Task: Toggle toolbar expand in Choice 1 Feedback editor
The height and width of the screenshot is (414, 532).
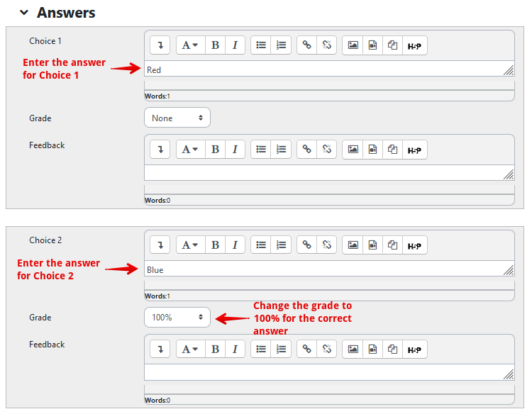Action: click(160, 150)
